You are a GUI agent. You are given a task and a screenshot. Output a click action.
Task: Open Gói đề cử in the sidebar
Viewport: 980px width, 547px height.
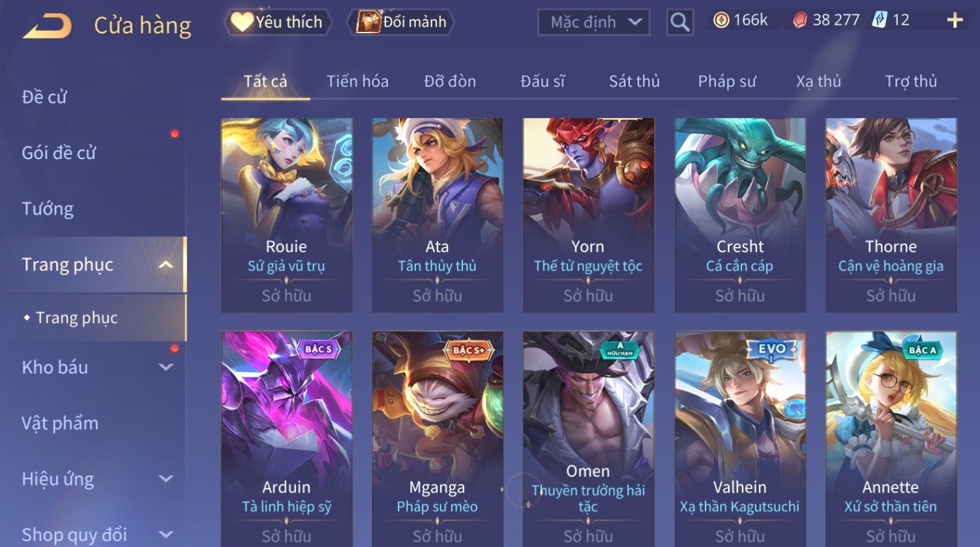(59, 153)
